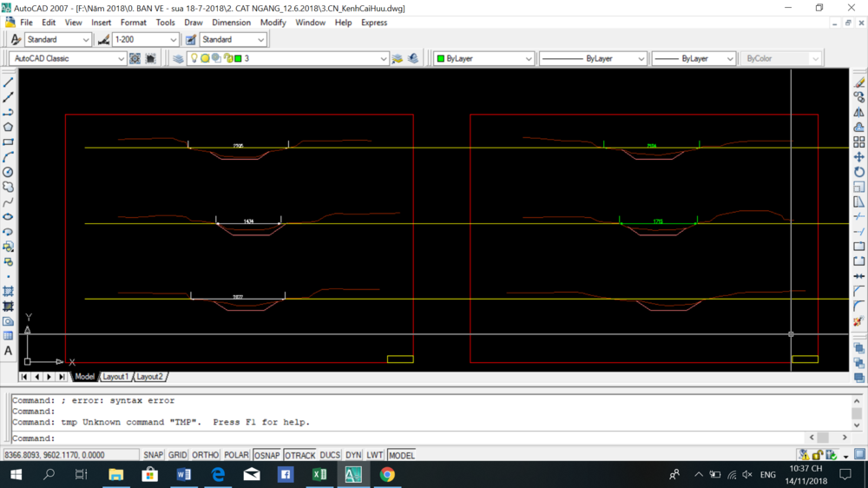Toggle SNAP mode in status bar
Viewport: 868px width, 488px height.
point(154,455)
